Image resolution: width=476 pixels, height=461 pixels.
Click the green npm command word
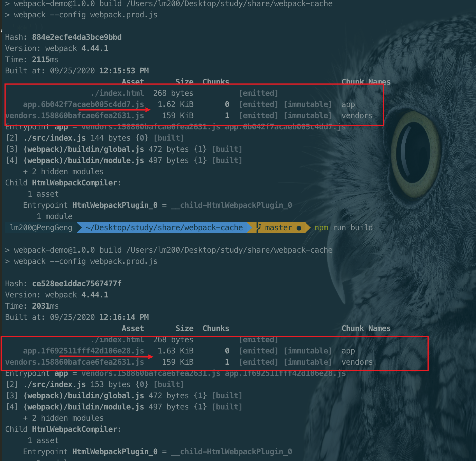pyautogui.click(x=321, y=228)
